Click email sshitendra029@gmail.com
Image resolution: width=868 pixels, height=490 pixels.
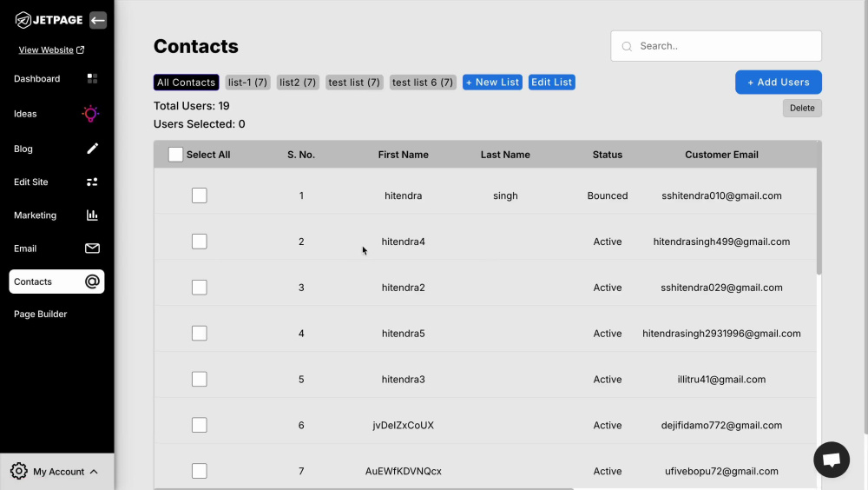(x=721, y=288)
